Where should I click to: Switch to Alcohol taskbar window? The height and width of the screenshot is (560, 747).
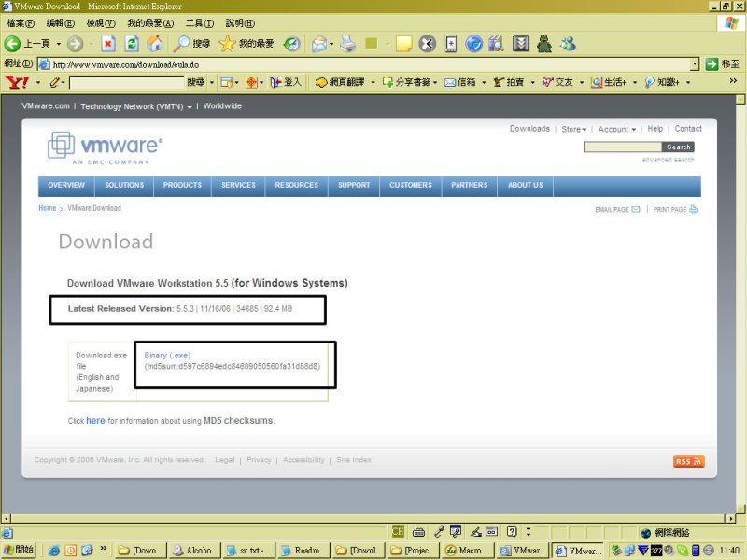coord(195,551)
